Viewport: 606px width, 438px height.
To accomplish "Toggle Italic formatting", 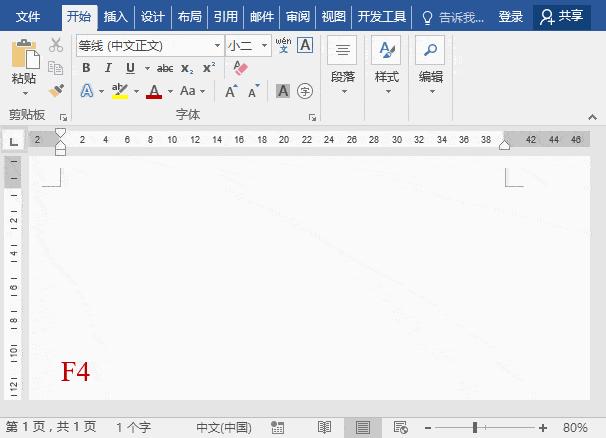I will 108,68.
